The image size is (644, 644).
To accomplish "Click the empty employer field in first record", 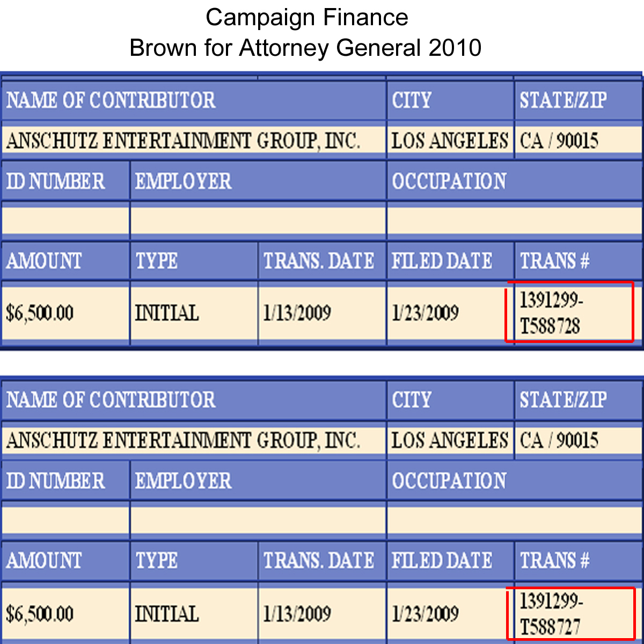I will [x=258, y=221].
